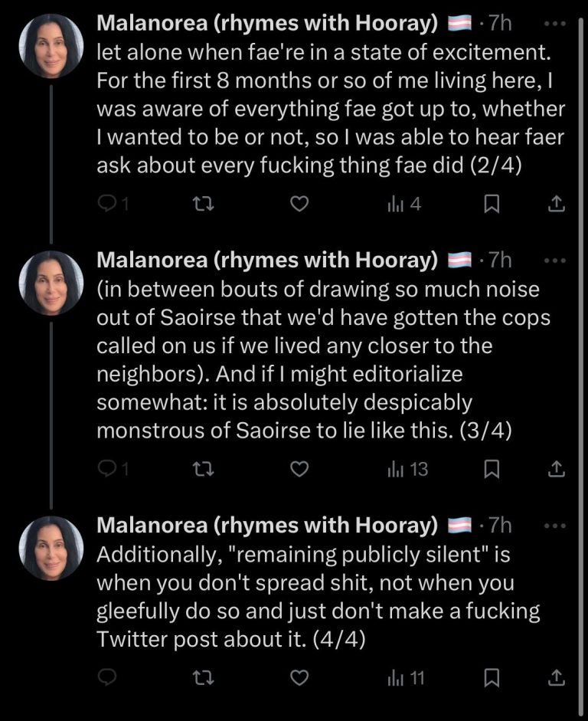This screenshot has width=588, height=721.
Task: Share the (2/4) tweet
Action: [x=557, y=204]
